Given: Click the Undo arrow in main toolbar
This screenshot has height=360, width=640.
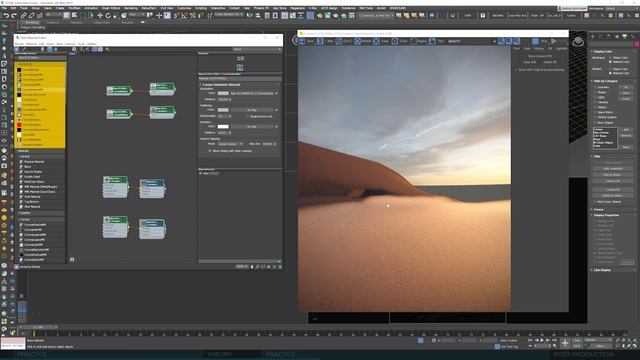Looking at the screenshot, I should pos(6,16).
